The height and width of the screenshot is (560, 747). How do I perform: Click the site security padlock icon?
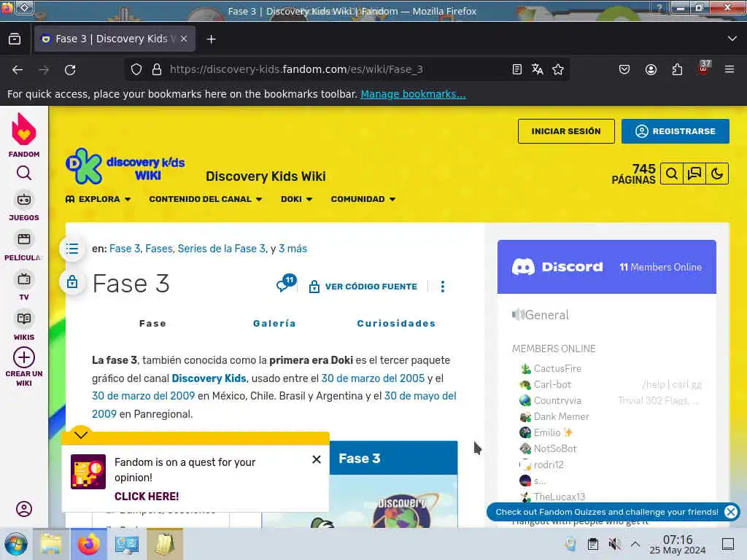(x=157, y=69)
